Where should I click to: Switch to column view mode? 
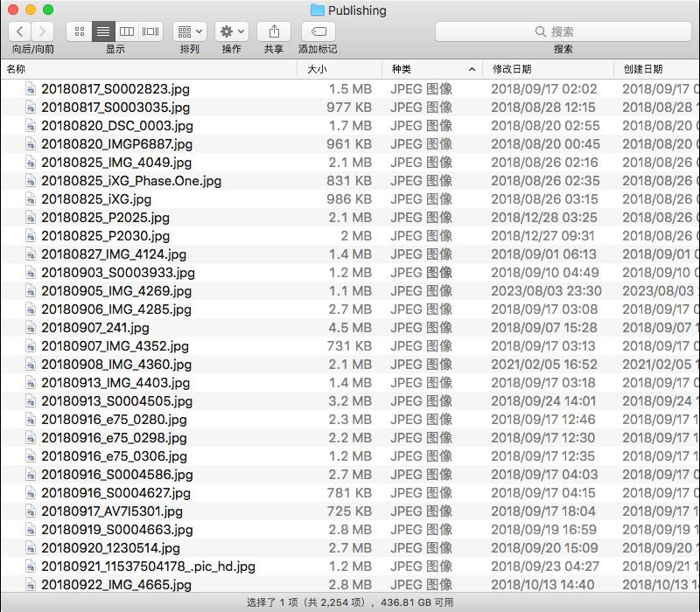click(x=127, y=31)
